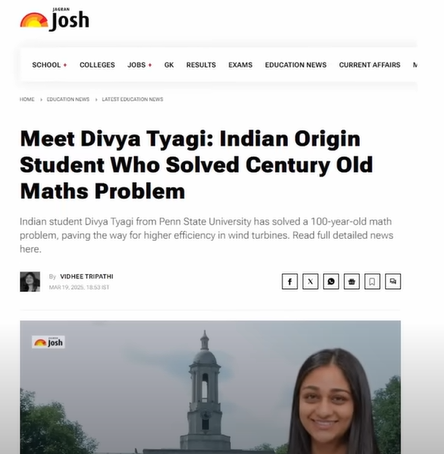Share article on X (Twitter) icon
The height and width of the screenshot is (454, 444).
tap(310, 282)
